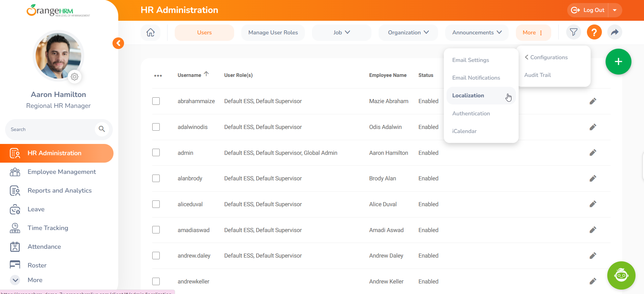644x294 pixels.
Task: Expand the Log Out dropdown arrow
Action: pos(615,10)
